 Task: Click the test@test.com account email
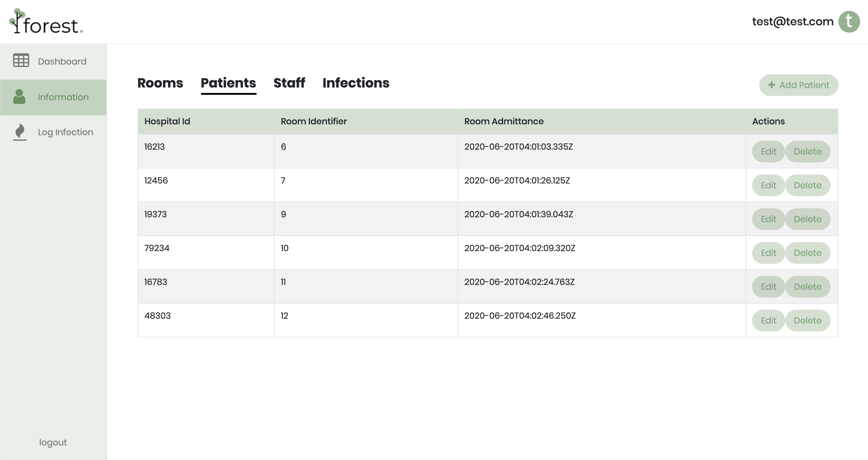793,21
